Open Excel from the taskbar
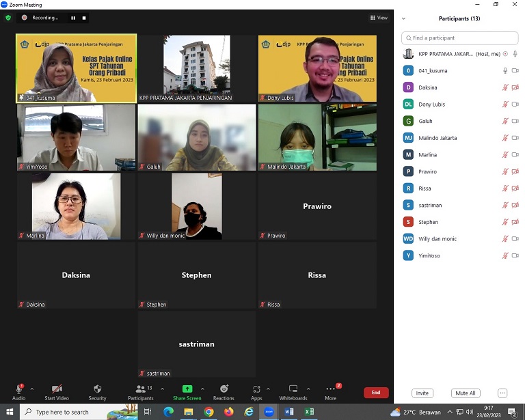 tap(309, 412)
